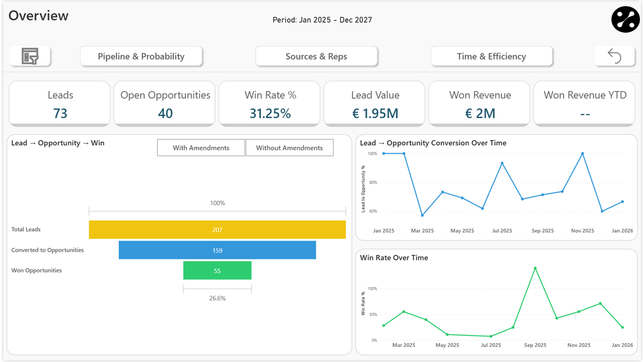
Task: Click the Won Revenue card showing 2M
Action: pyautogui.click(x=479, y=103)
